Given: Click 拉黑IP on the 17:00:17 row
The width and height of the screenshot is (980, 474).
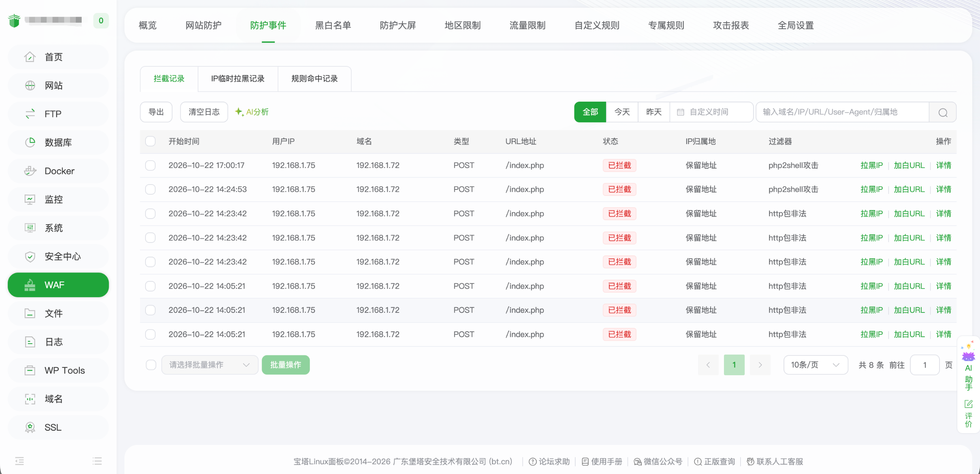Looking at the screenshot, I should tap(871, 165).
